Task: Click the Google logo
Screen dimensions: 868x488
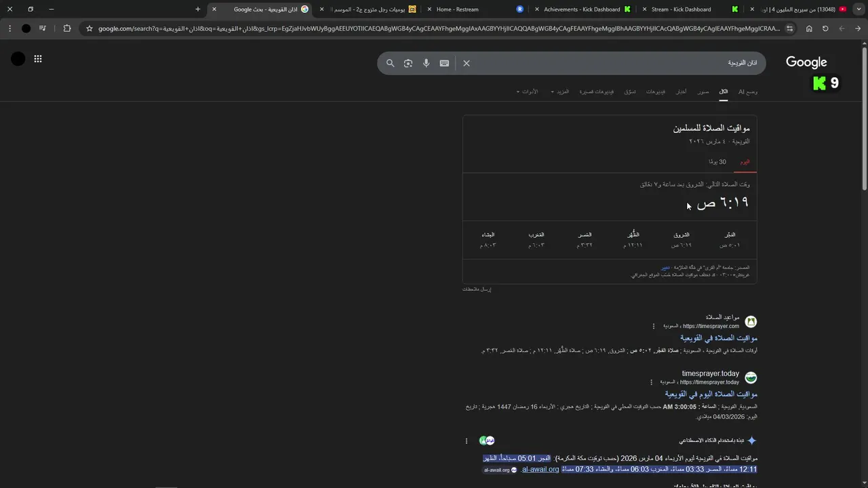Action: [806, 62]
